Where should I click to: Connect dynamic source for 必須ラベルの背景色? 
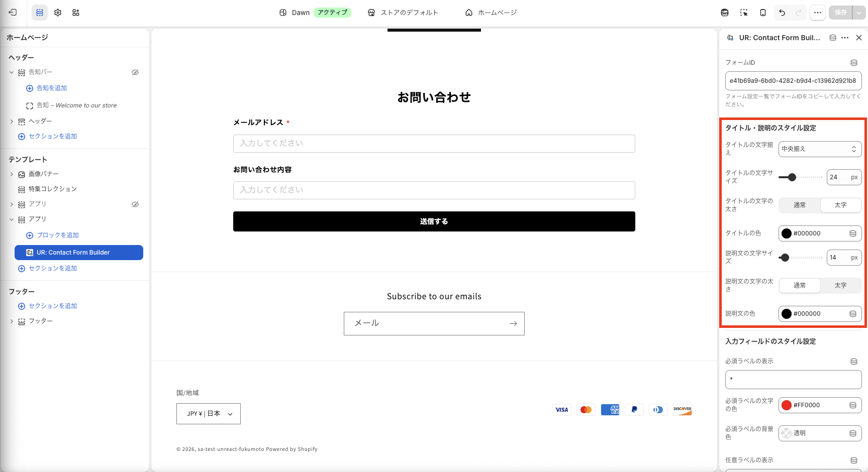pos(853,433)
